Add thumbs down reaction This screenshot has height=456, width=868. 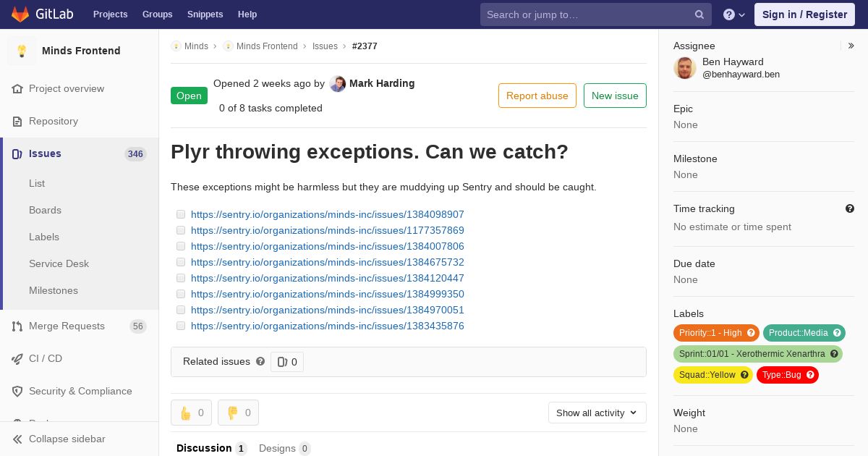point(238,413)
